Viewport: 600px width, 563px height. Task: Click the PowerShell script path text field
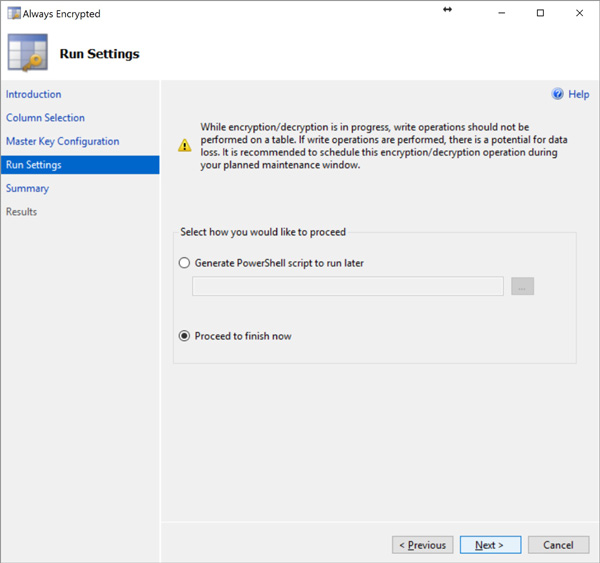(347, 287)
